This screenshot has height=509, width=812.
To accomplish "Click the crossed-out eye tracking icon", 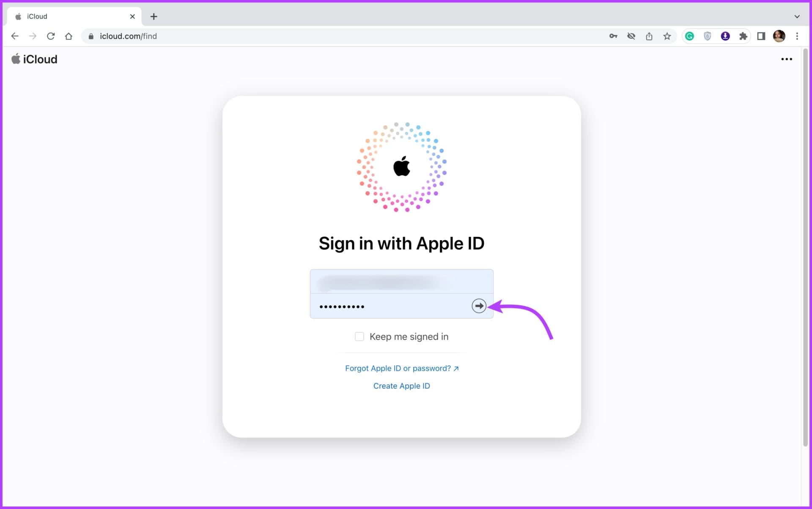I will [x=631, y=36].
